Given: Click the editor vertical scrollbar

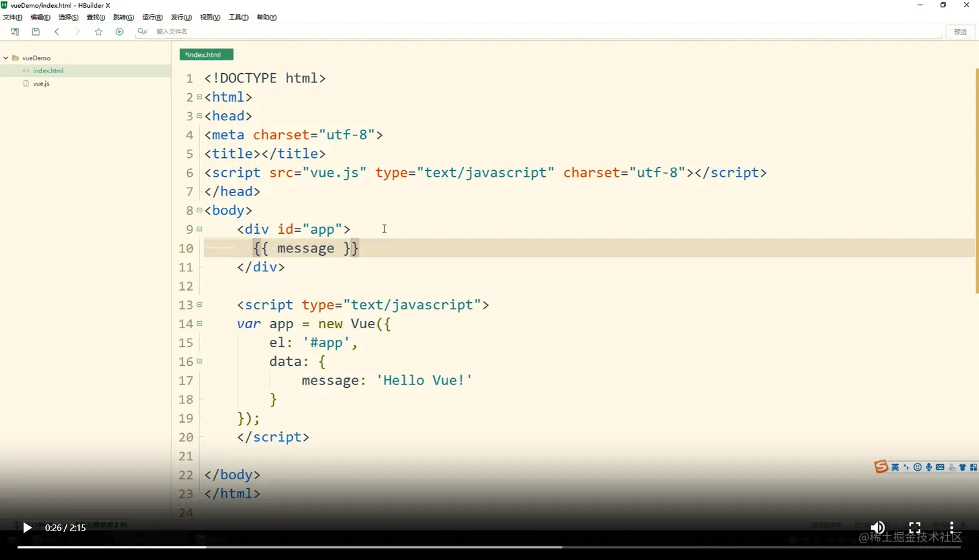Looking at the screenshot, I should (976, 181).
